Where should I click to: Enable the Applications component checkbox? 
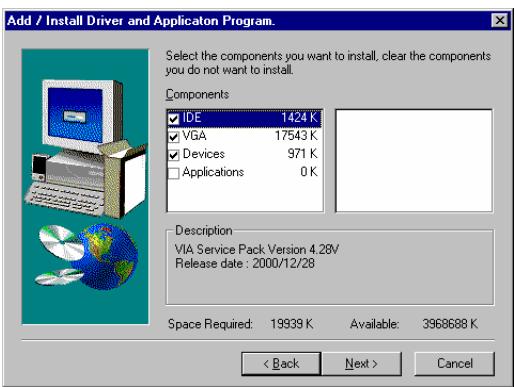click(173, 173)
